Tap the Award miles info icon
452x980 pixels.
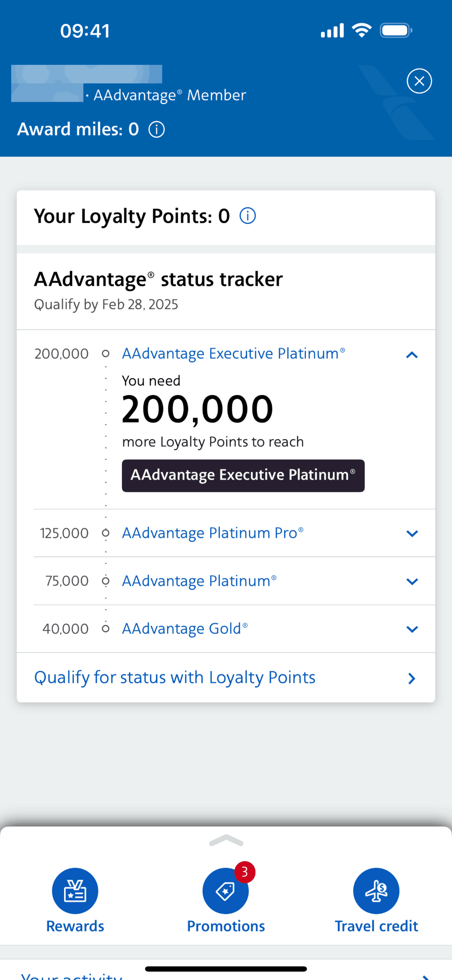(x=156, y=129)
